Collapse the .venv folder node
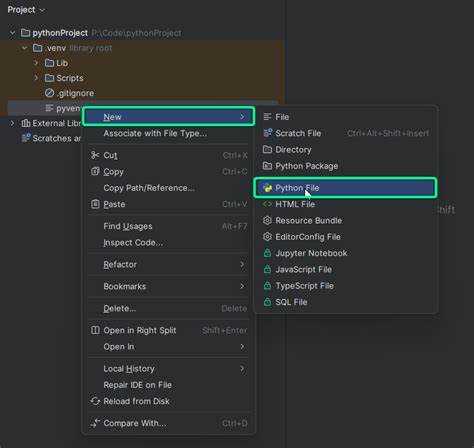The width and height of the screenshot is (474, 448). (24, 48)
